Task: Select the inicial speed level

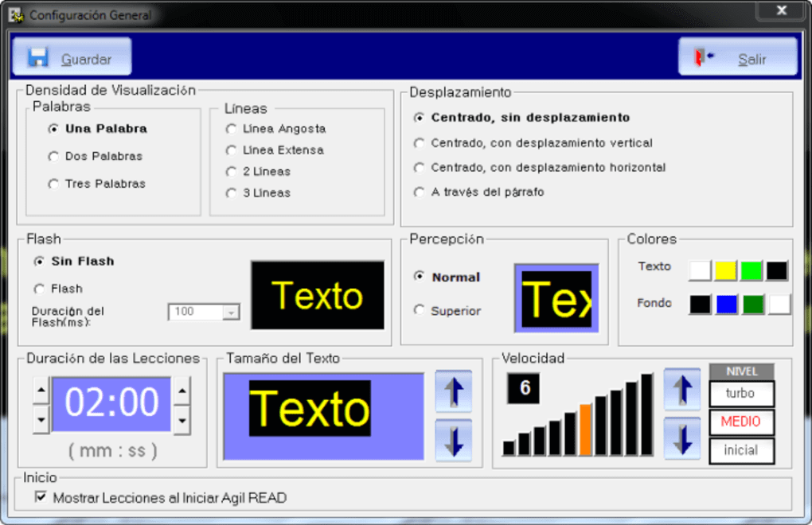Action: tap(741, 450)
